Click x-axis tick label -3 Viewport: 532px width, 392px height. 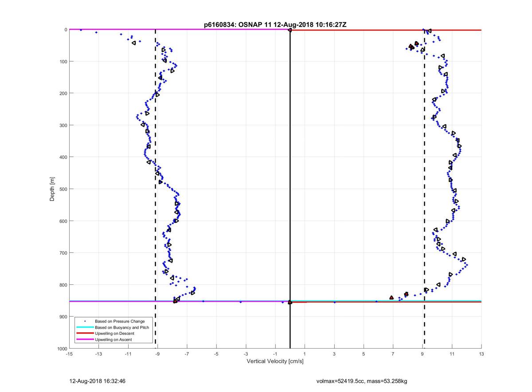pyautogui.click(x=246, y=354)
